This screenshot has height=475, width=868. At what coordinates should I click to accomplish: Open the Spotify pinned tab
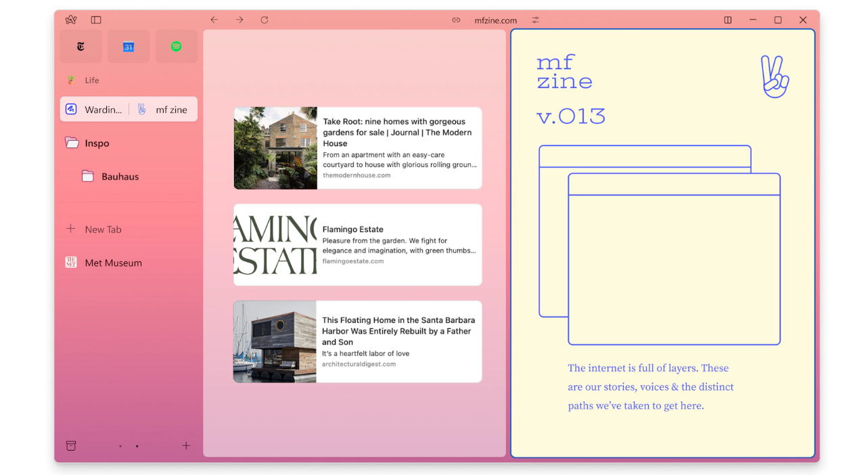pyautogui.click(x=176, y=47)
